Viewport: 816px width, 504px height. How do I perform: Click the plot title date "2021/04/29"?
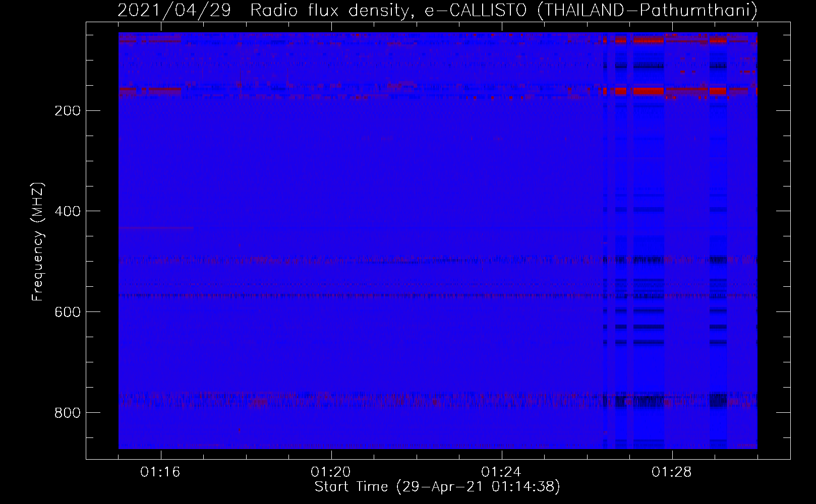coord(174,10)
